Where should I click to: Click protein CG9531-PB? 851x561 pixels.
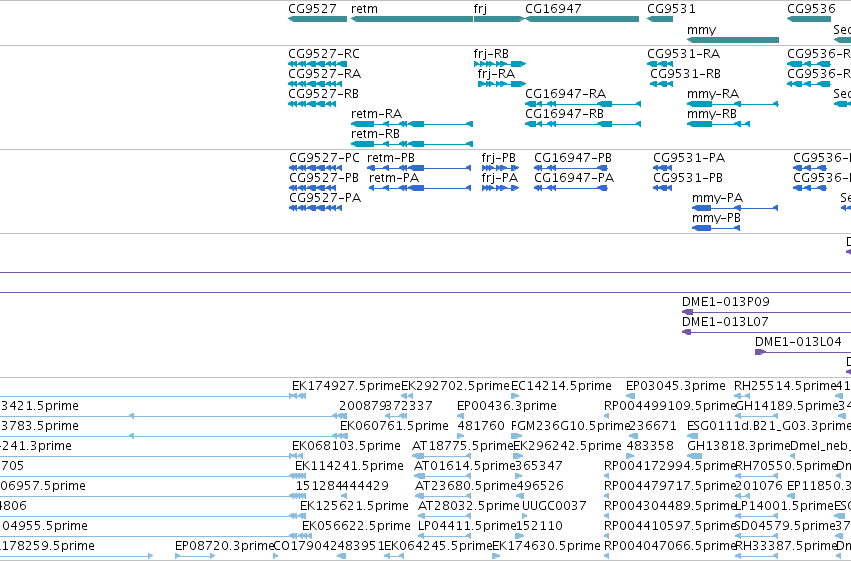pyautogui.click(x=688, y=178)
